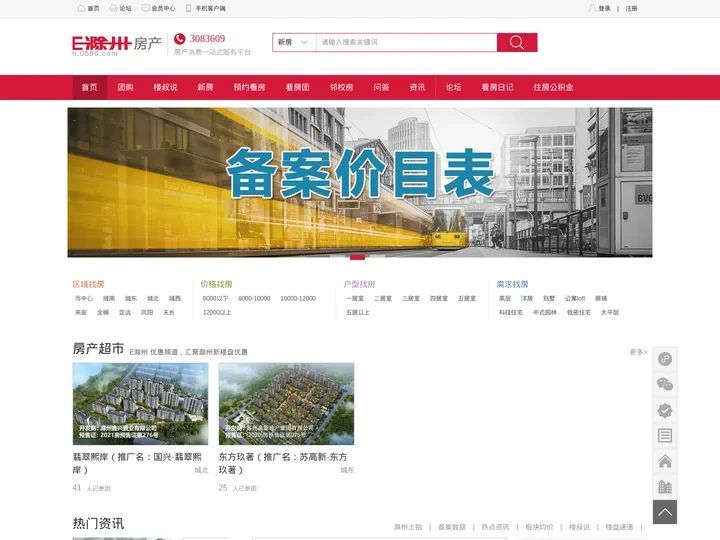Select 五居以上 layout filter

(x=358, y=312)
